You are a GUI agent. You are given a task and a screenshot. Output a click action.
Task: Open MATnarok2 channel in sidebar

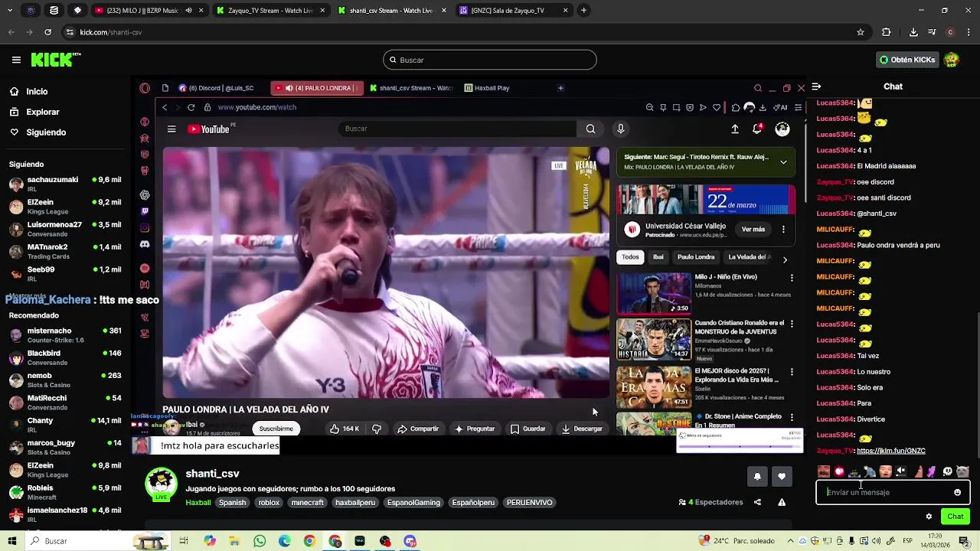point(65,251)
